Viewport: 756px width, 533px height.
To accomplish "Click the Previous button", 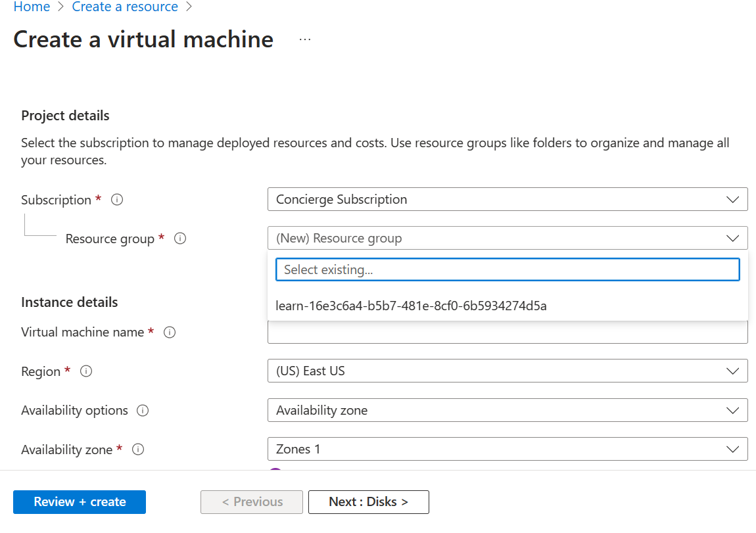I will (252, 502).
